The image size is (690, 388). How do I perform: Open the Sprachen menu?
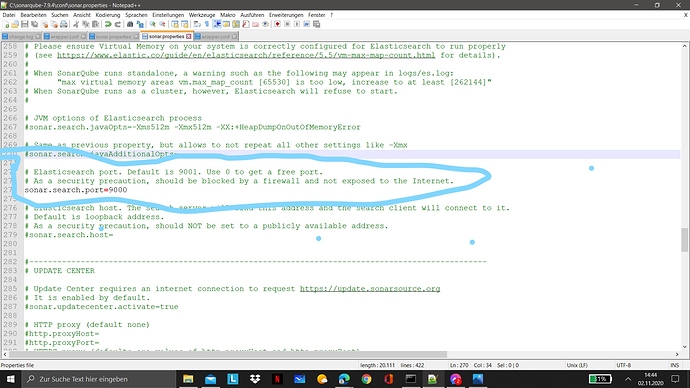[136, 15]
